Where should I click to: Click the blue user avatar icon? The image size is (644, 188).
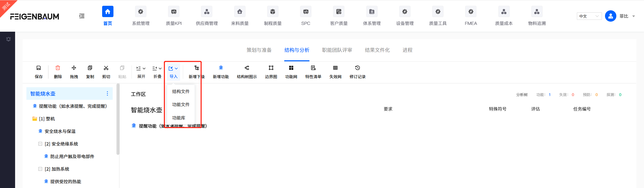click(611, 16)
